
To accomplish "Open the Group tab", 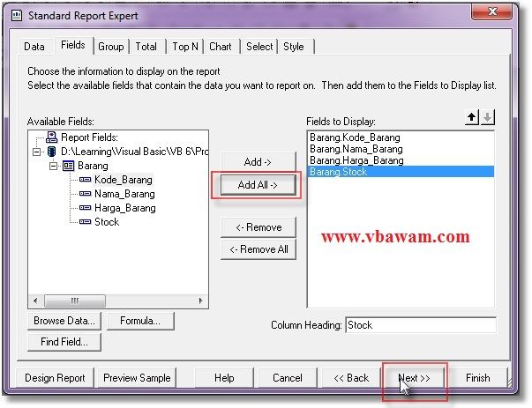I will tap(111, 47).
